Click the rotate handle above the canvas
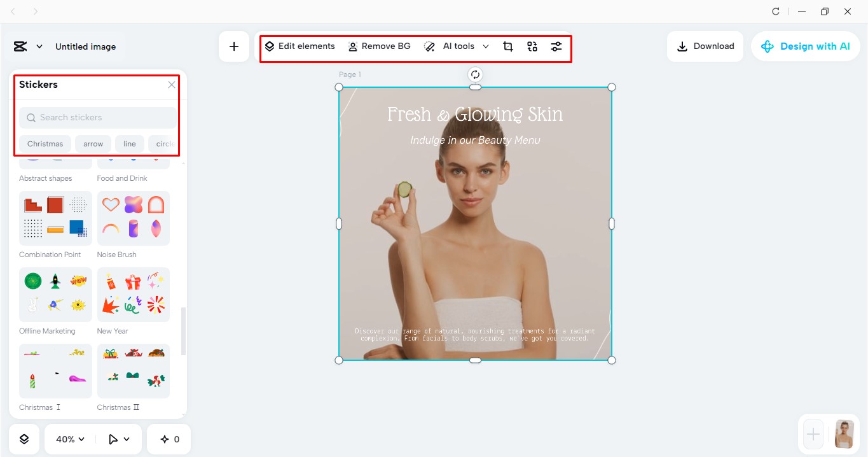 coord(475,74)
